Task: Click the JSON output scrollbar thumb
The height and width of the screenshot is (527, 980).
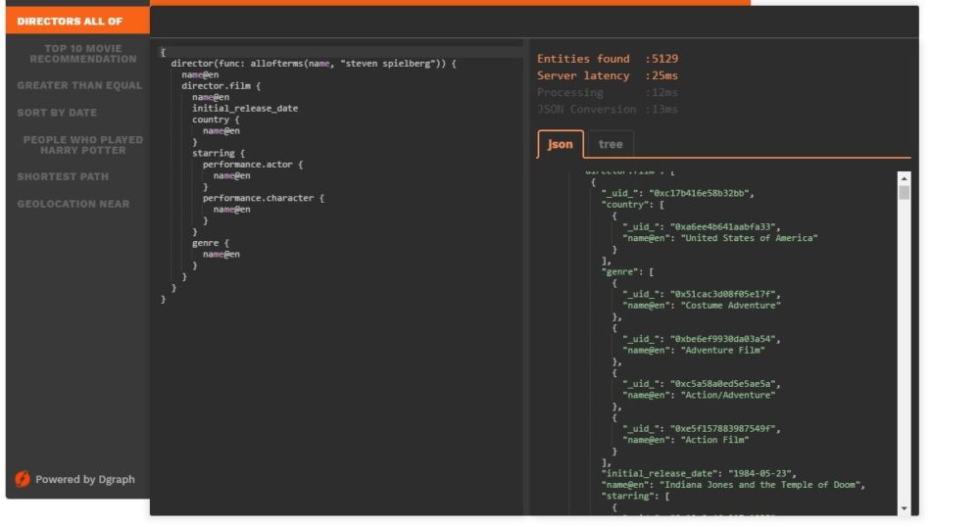Action: point(904,192)
